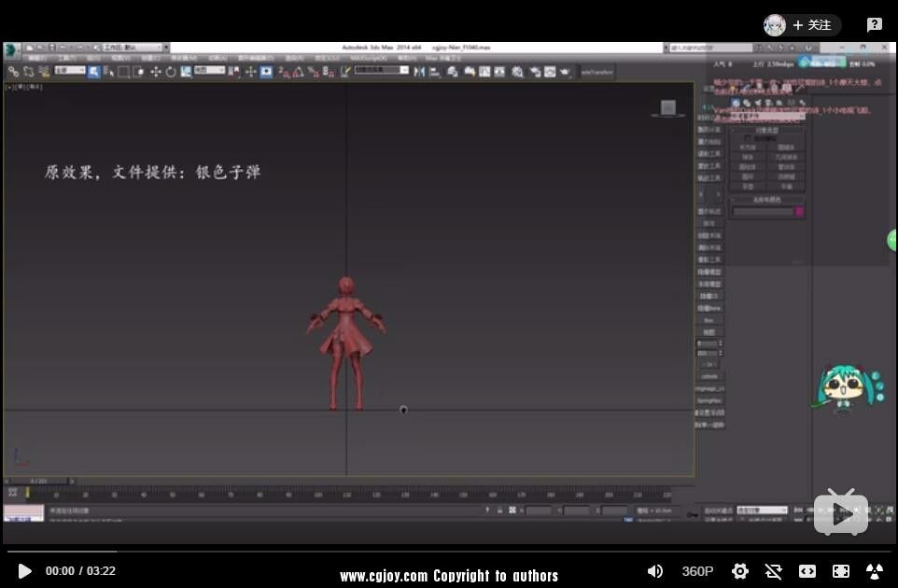Screen dimensions: 898x588
Task: Open uploader avatar profile
Action: pyautogui.click(x=774, y=24)
